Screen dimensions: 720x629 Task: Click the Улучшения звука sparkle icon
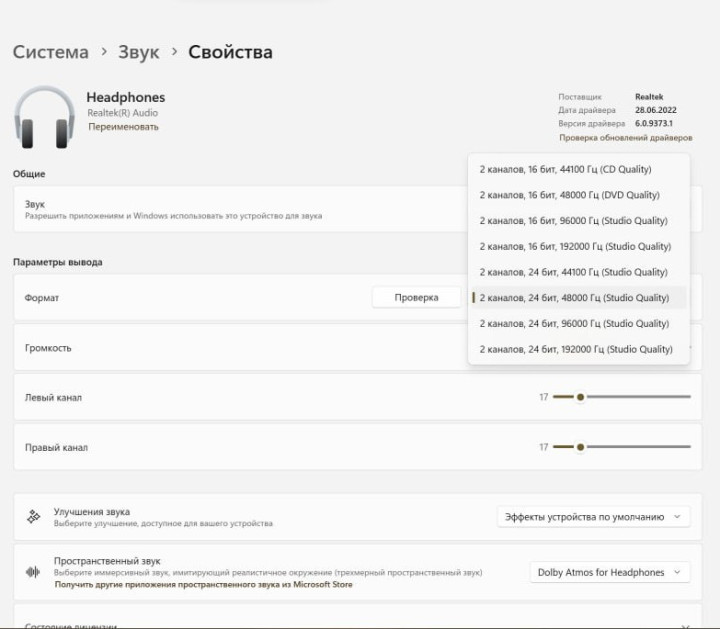point(33,517)
